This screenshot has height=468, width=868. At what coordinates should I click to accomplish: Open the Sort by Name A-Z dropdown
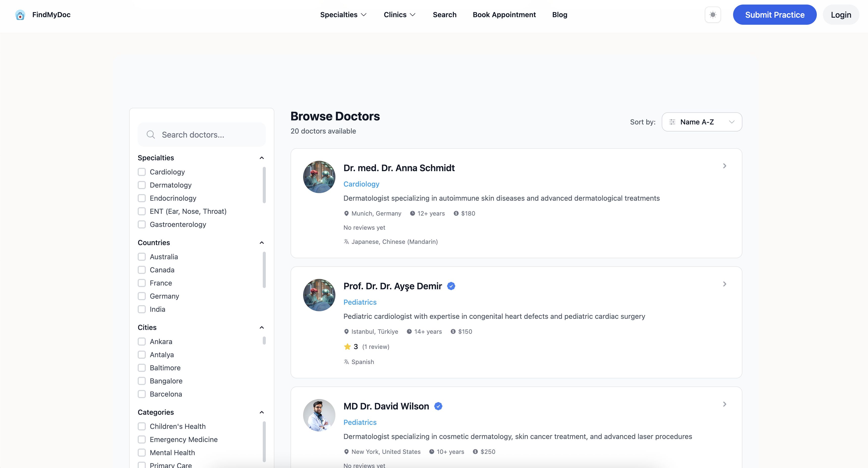pyautogui.click(x=702, y=122)
